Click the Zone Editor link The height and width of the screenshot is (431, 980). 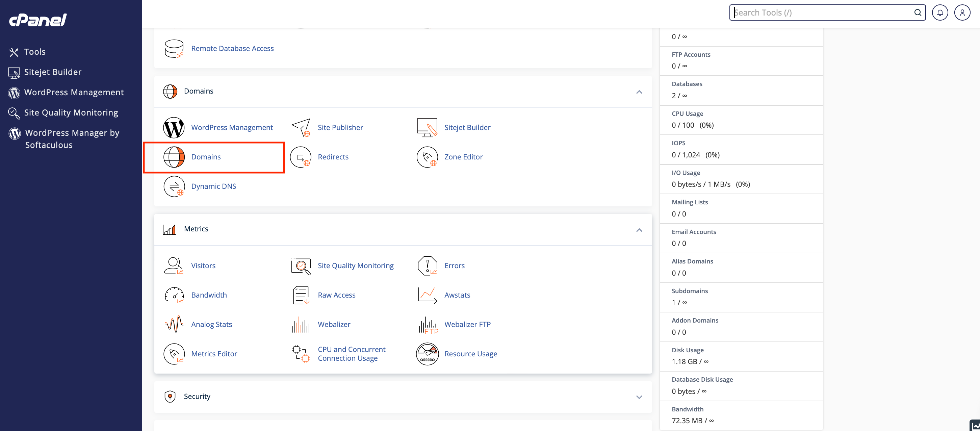[x=463, y=157]
